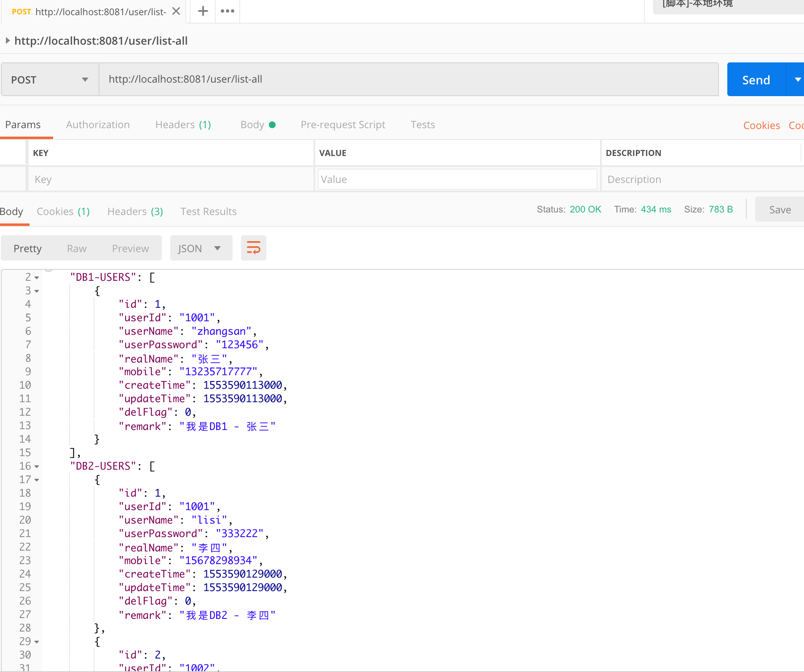
Task: Select the Params tab
Action: click(x=23, y=125)
